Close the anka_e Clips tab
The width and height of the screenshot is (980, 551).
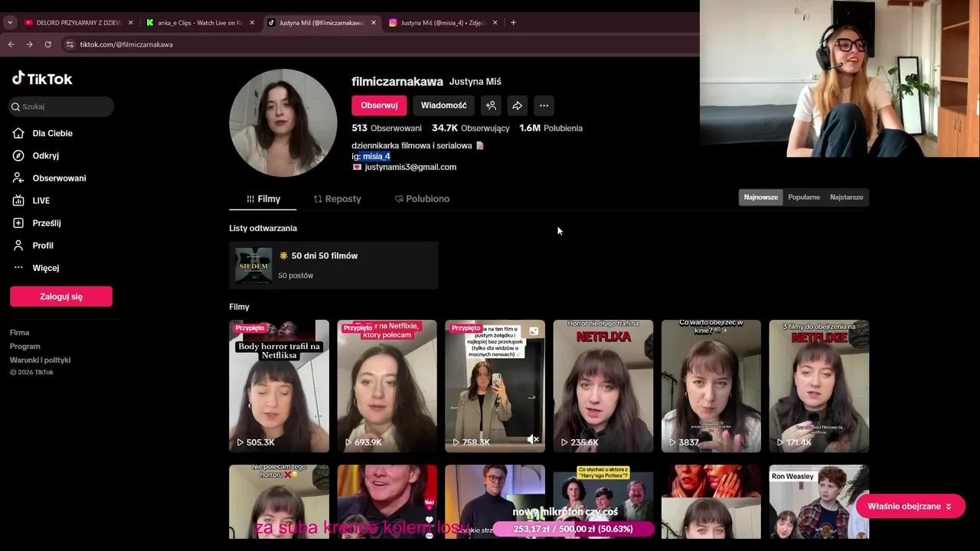pyautogui.click(x=252, y=23)
